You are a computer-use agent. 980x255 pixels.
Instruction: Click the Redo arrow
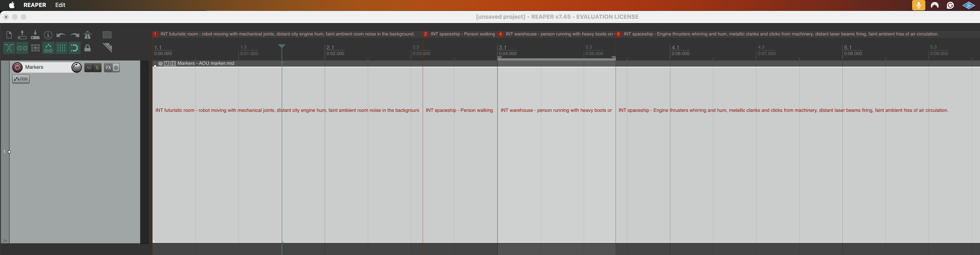(75, 35)
